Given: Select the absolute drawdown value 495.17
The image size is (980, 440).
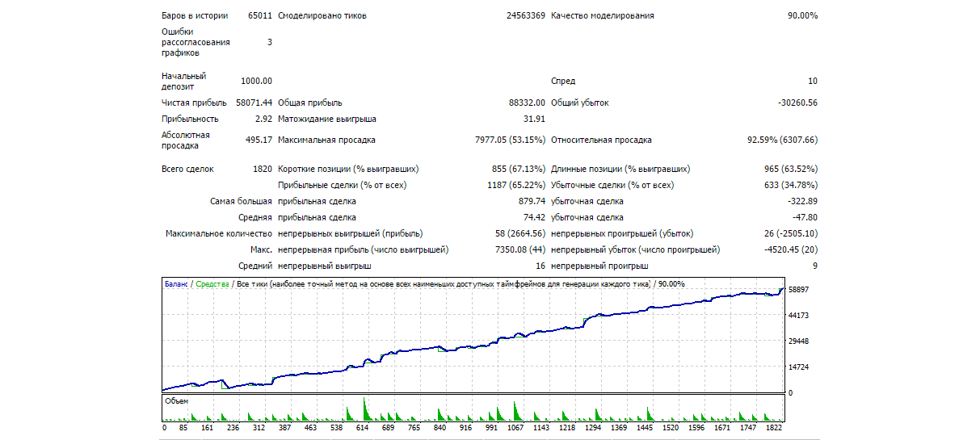Looking at the screenshot, I should pos(259,140).
